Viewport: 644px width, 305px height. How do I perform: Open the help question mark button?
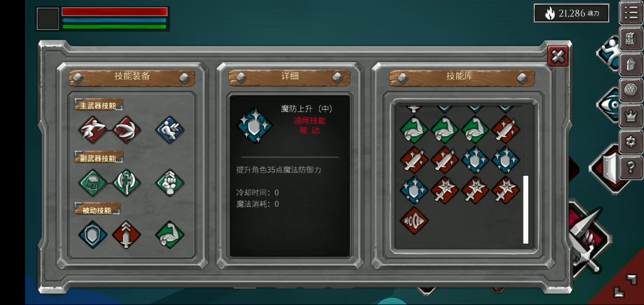tap(631, 167)
